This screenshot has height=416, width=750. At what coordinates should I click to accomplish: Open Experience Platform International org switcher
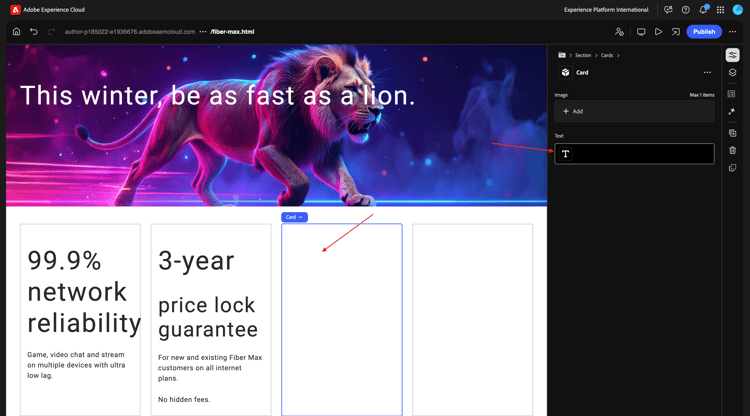point(606,10)
